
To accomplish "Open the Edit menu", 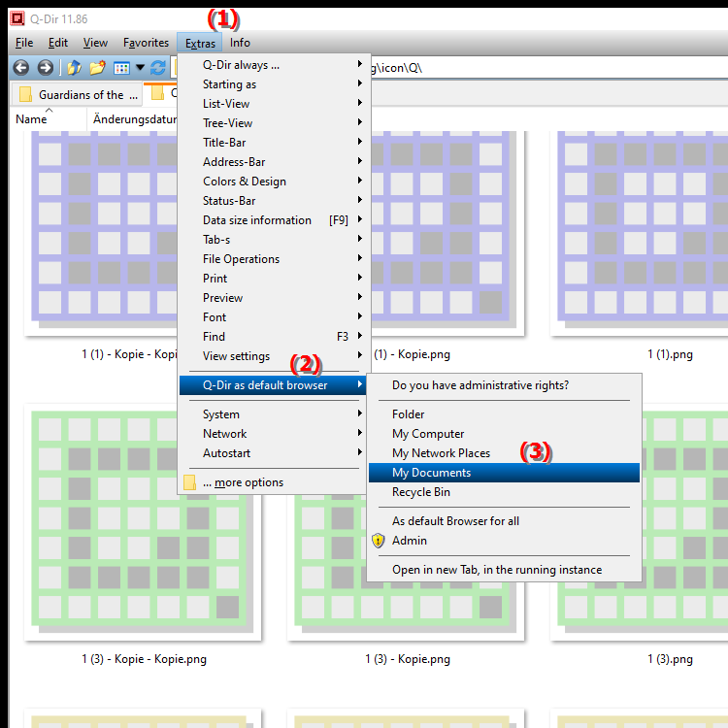I will click(x=58, y=43).
